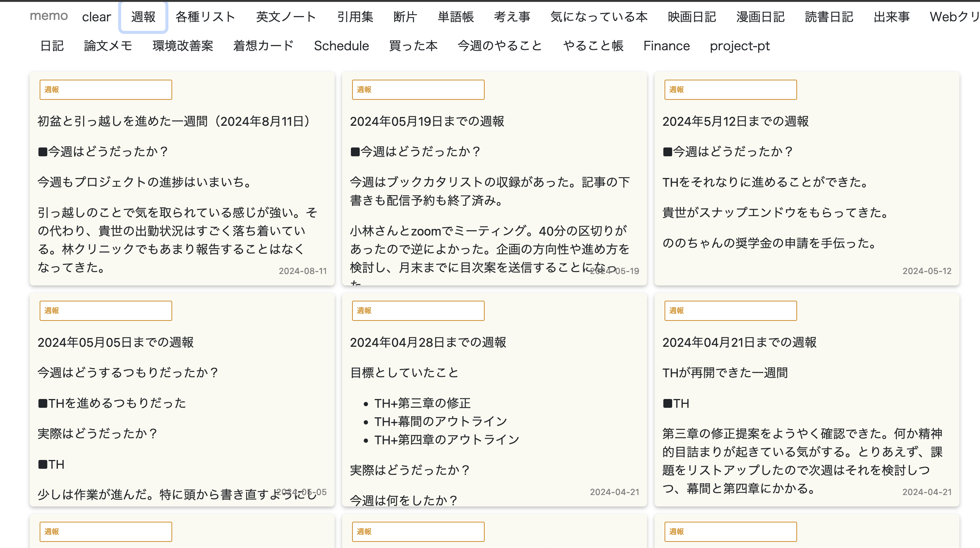980x548 pixels.
Task: Open the 2024年04月21日までの週報 card
Action: [739, 342]
